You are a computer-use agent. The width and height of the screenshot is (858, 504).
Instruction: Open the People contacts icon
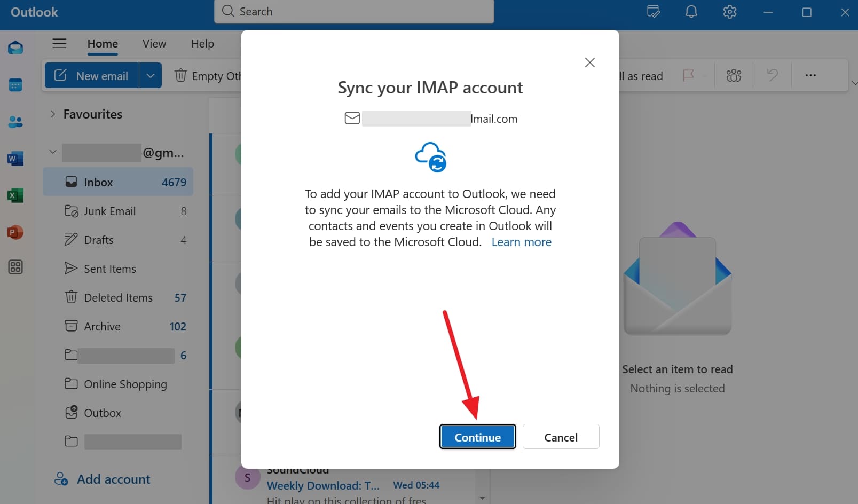pyautogui.click(x=15, y=122)
